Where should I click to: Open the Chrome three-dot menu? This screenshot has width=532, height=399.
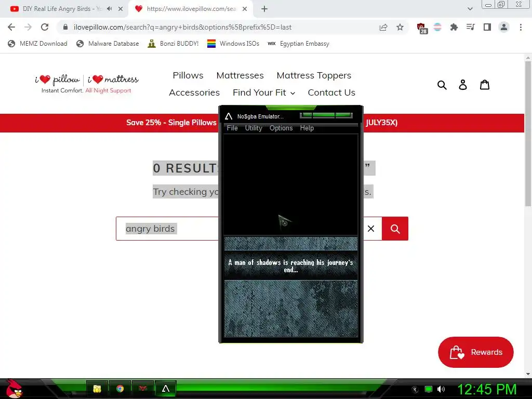click(x=521, y=27)
